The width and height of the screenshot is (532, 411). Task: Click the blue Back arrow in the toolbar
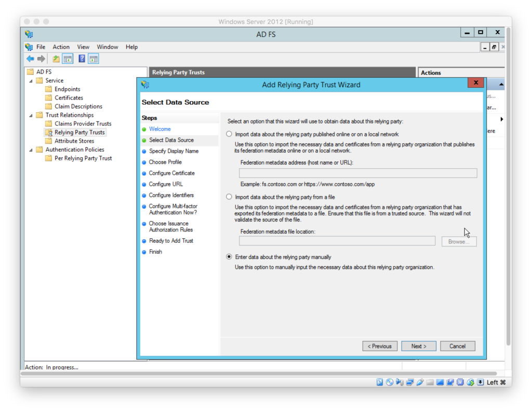tap(30, 59)
